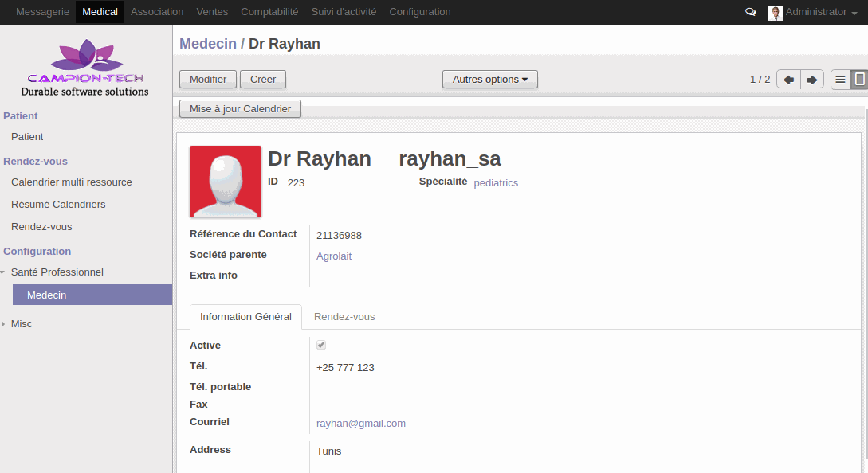Open the conversations chat icon
This screenshot has width=868, height=473.
point(750,12)
